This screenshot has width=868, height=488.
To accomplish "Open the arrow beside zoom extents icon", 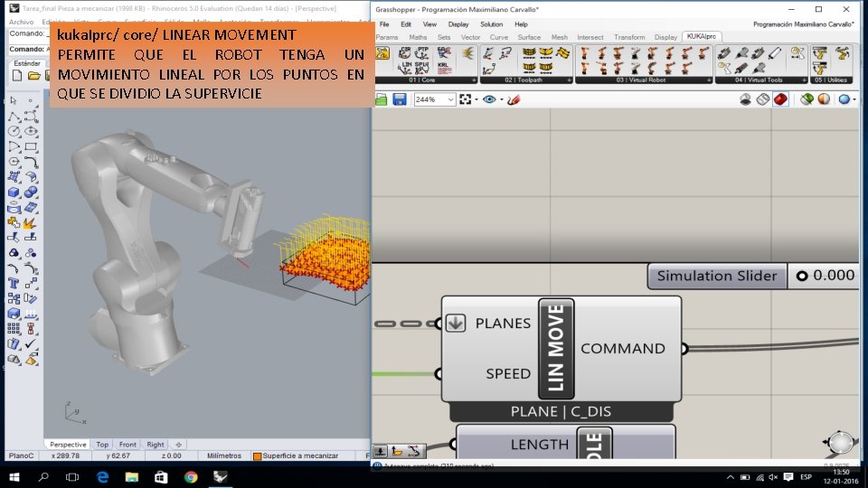I will coord(476,100).
